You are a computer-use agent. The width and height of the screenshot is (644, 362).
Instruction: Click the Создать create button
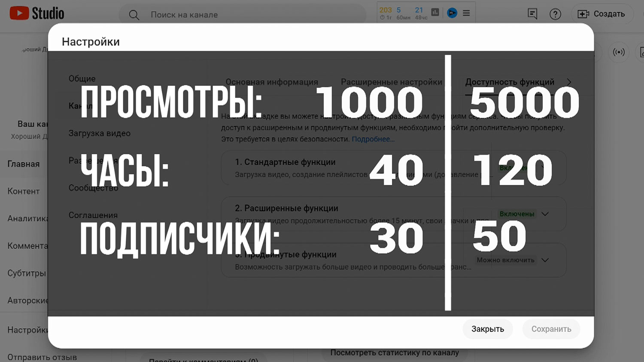point(602,14)
